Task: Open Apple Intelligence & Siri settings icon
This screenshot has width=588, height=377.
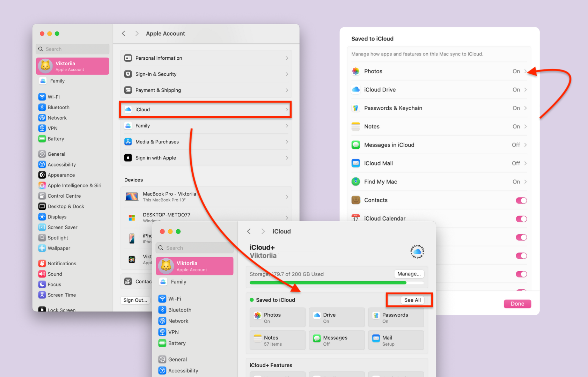Action: (42, 185)
